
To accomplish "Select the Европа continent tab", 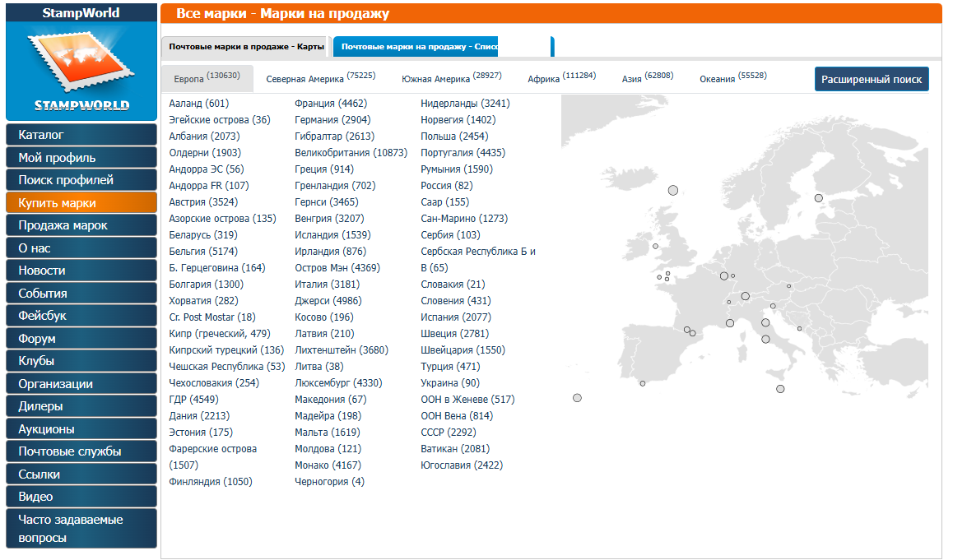I will tap(207, 79).
